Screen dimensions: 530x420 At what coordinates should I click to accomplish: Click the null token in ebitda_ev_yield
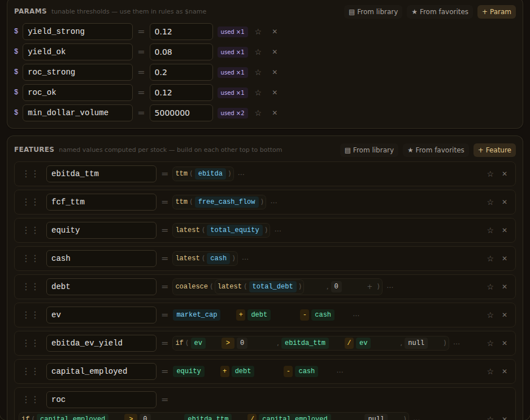pyautogui.click(x=416, y=343)
